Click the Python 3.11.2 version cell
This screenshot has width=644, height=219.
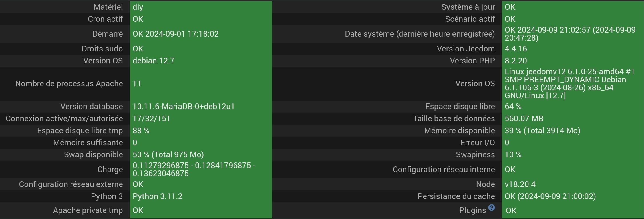pyautogui.click(x=201, y=196)
